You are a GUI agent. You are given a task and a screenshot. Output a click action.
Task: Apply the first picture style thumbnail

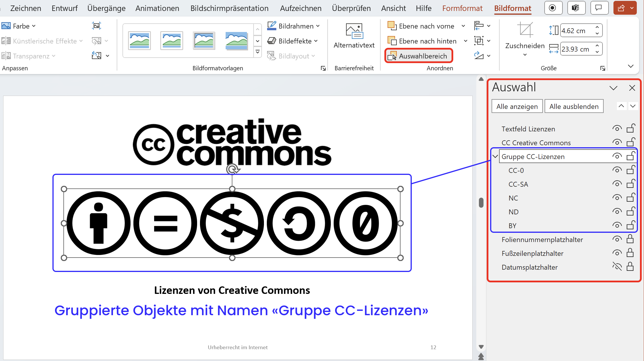(139, 41)
